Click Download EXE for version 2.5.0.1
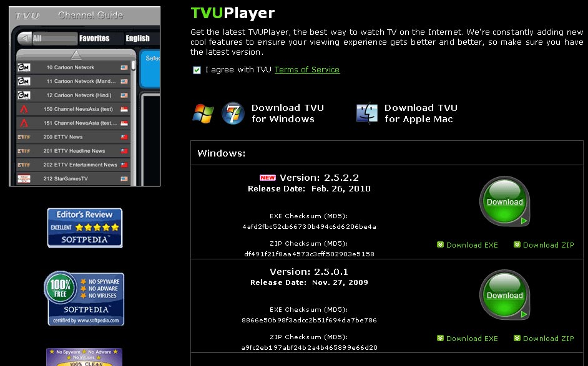588x366 pixels. coord(472,339)
